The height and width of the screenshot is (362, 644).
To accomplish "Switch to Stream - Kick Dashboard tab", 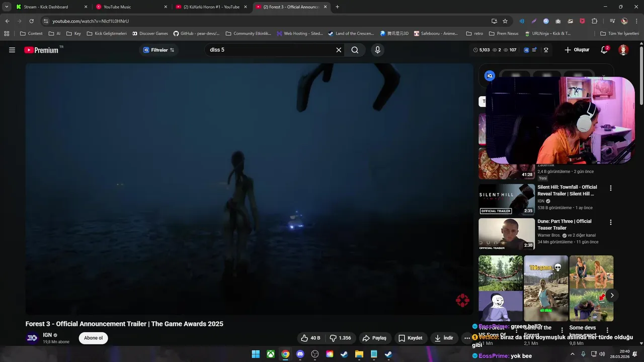I will [52, 7].
